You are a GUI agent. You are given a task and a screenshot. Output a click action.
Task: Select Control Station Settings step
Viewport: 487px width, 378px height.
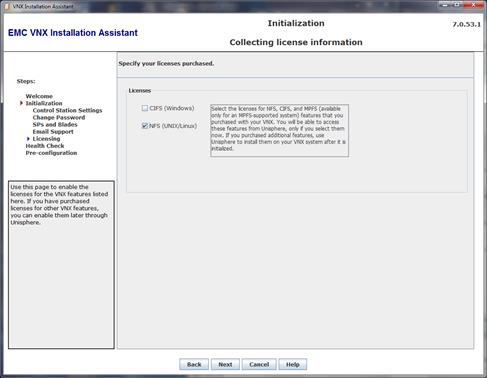click(67, 110)
